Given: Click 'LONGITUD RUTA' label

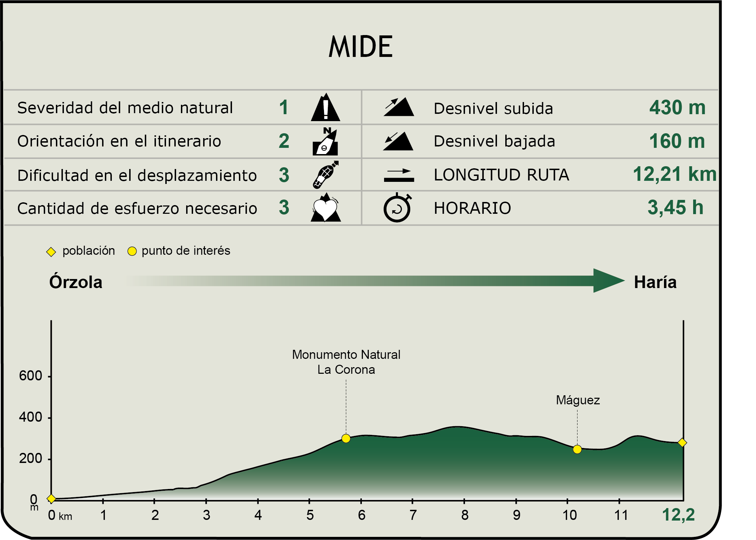Looking at the screenshot, I should click(x=502, y=175).
